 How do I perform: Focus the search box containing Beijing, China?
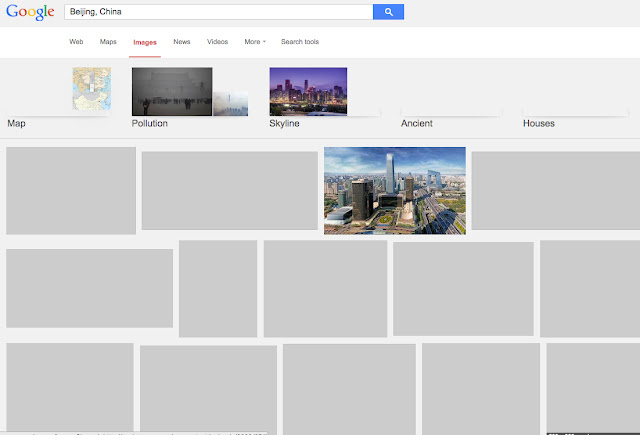(x=218, y=12)
